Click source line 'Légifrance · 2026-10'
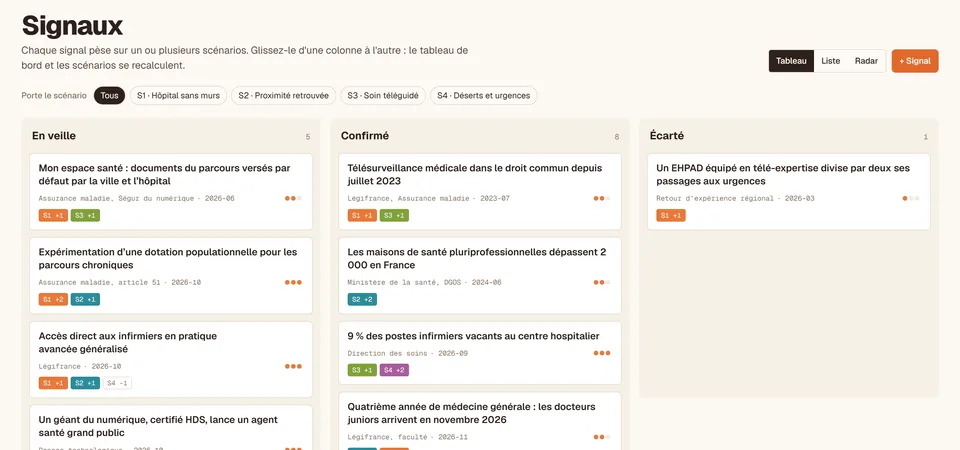960x450 pixels. (80, 366)
